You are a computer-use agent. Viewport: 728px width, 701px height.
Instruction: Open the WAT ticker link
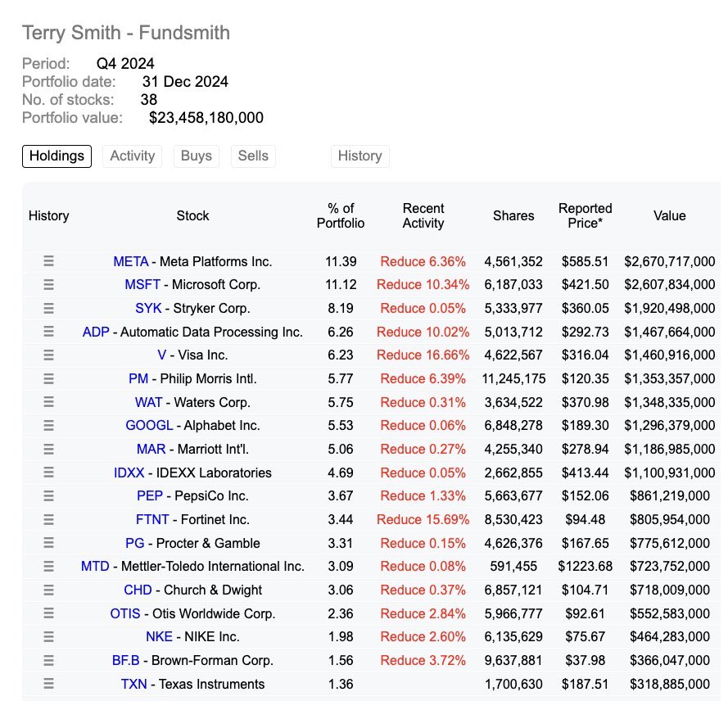pyautogui.click(x=148, y=402)
